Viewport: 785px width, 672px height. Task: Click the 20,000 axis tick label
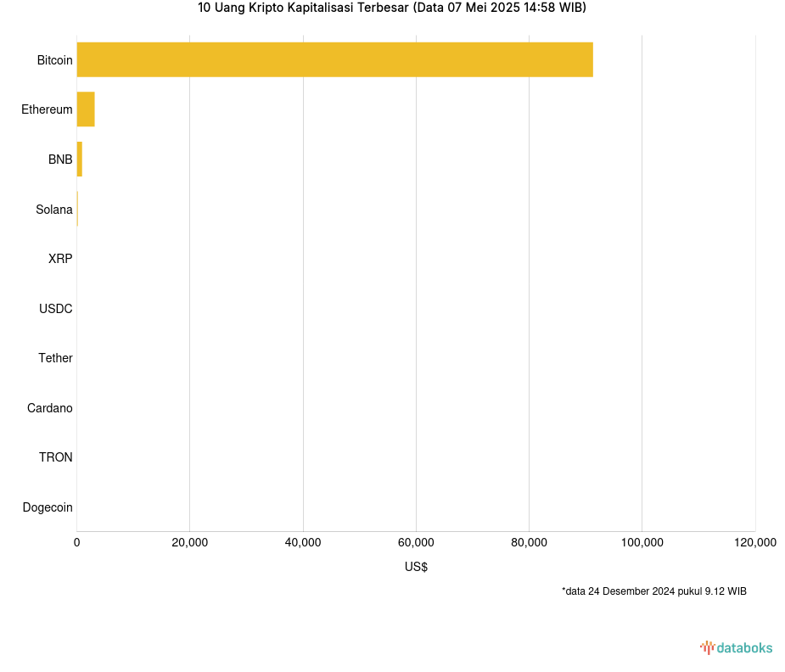189,543
